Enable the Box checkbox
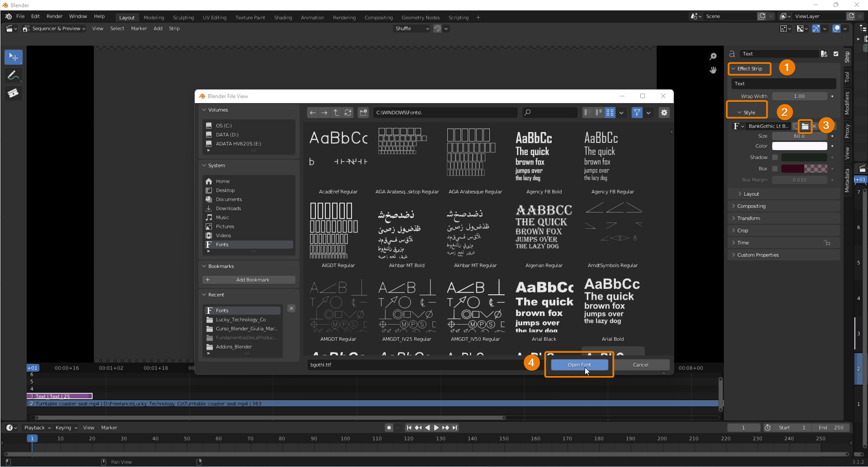This screenshot has width=868, height=467. coord(775,169)
